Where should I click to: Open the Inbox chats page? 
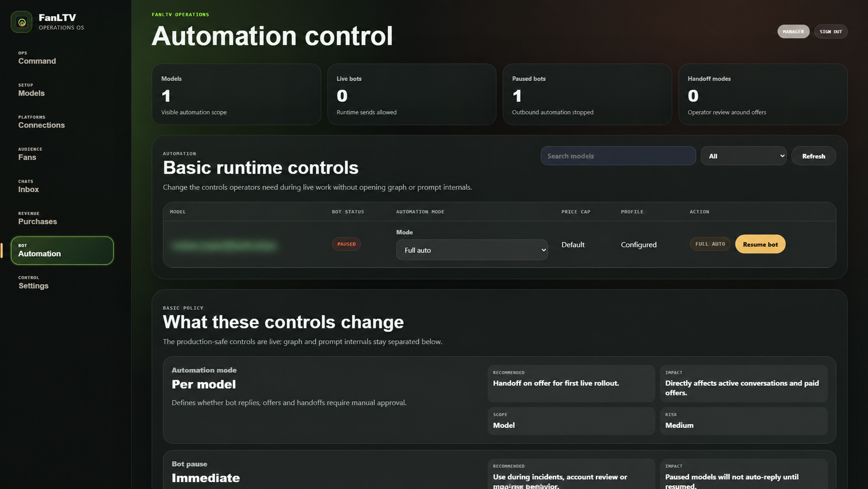pyautogui.click(x=62, y=186)
